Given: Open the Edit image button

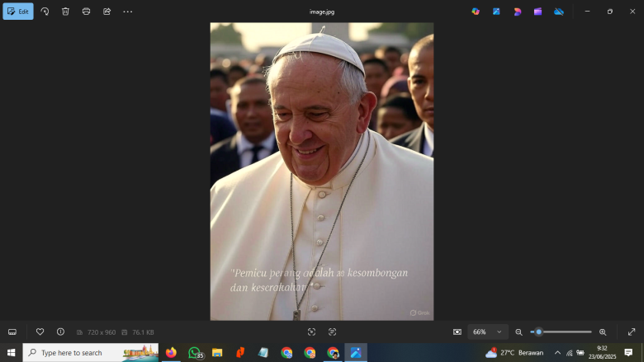Looking at the screenshot, I should click(x=18, y=12).
